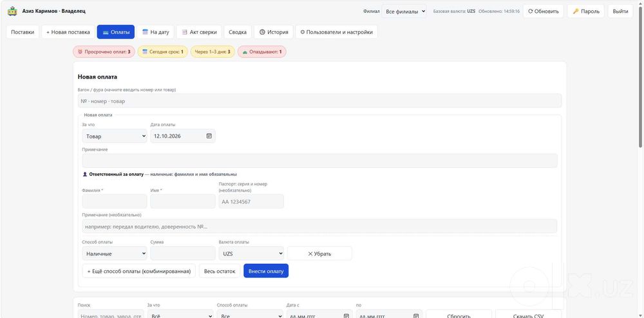
Task: Focus the Примечание (необязательно) field
Action: (319, 226)
